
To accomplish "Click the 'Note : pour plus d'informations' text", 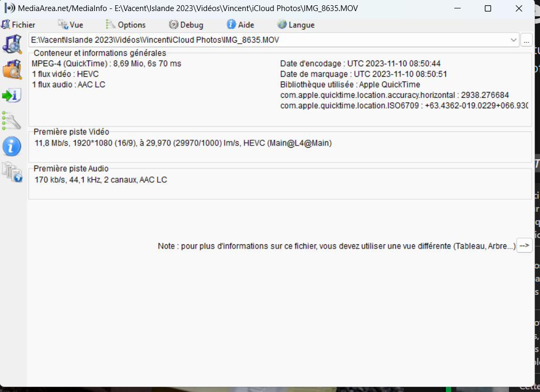I will click(x=337, y=246).
